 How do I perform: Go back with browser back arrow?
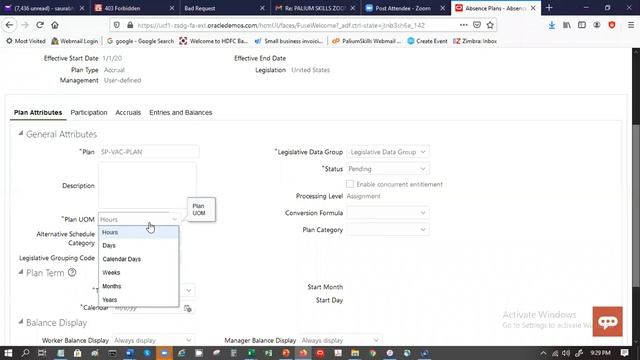point(9,25)
